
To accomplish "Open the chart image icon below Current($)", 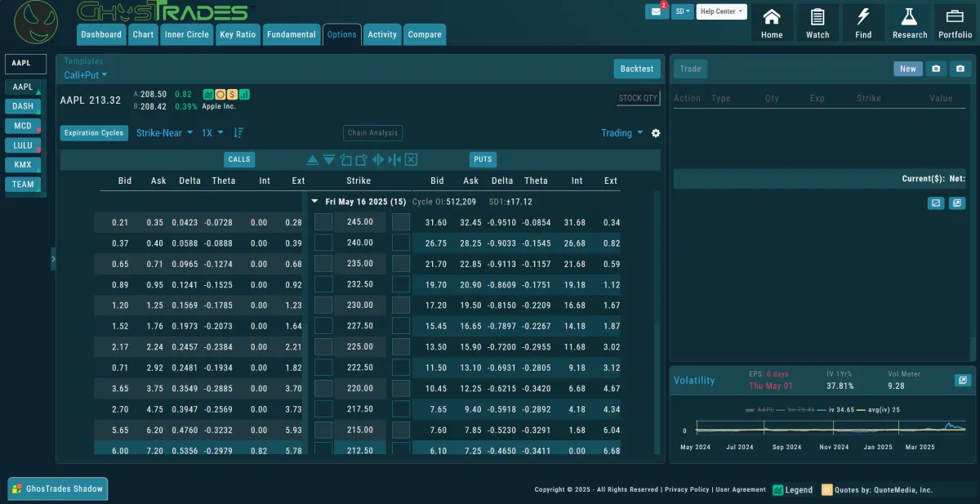I will click(936, 203).
